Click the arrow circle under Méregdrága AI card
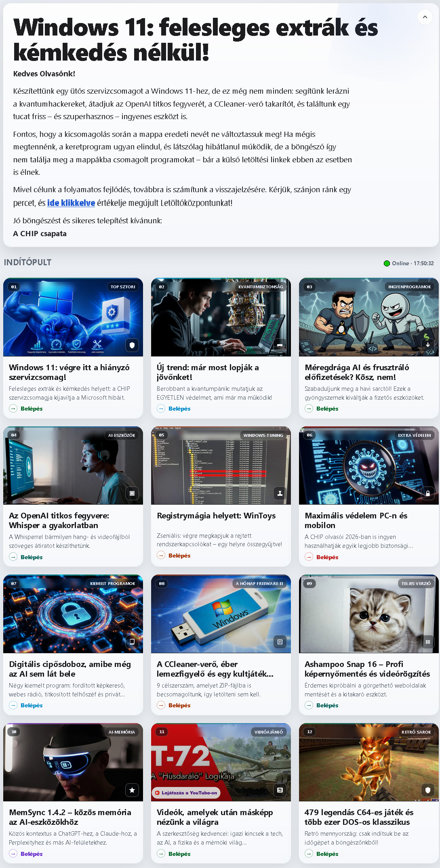440x868 pixels. pos(309,409)
